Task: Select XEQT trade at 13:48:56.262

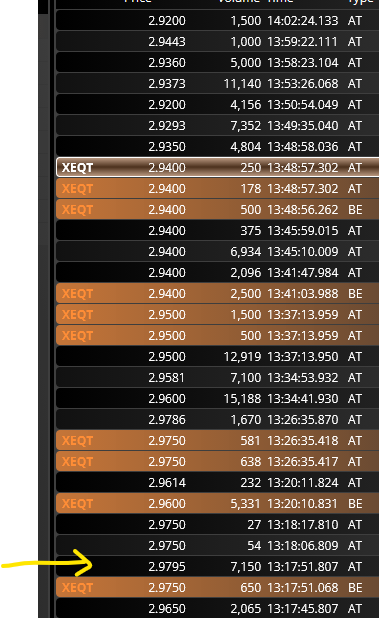Action: [x=217, y=209]
